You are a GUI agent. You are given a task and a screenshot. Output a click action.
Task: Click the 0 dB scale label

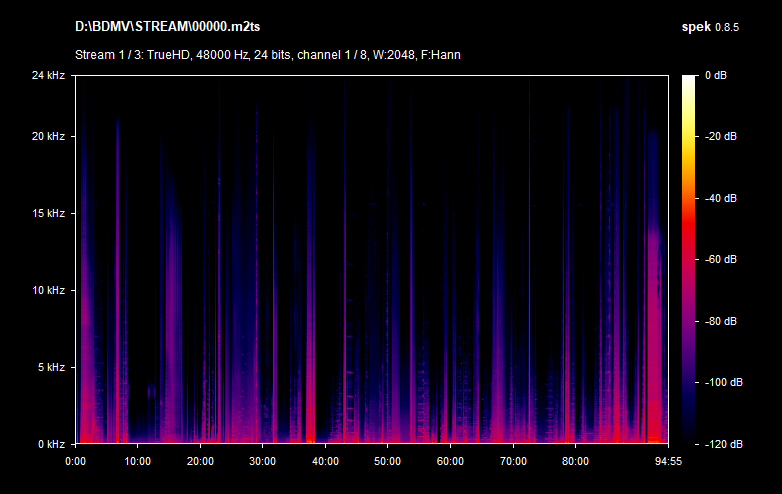[714, 75]
